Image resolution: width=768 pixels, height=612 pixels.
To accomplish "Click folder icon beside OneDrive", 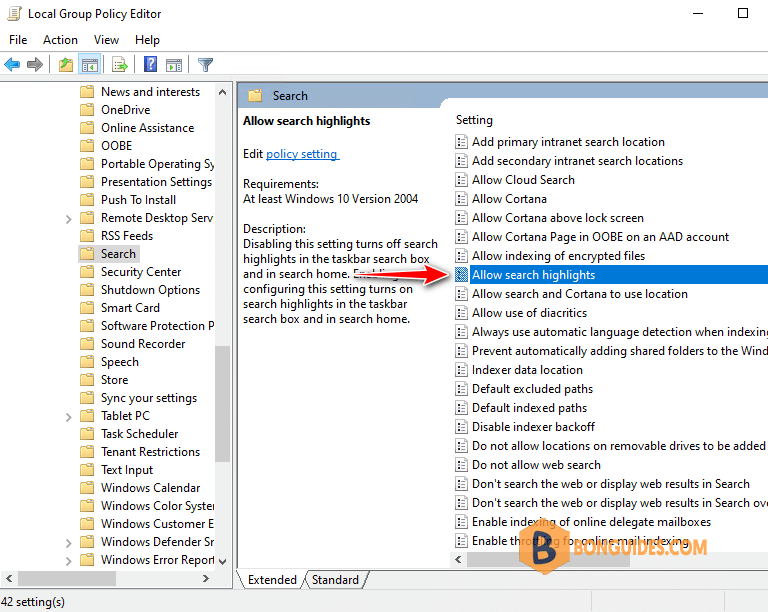I will point(87,110).
